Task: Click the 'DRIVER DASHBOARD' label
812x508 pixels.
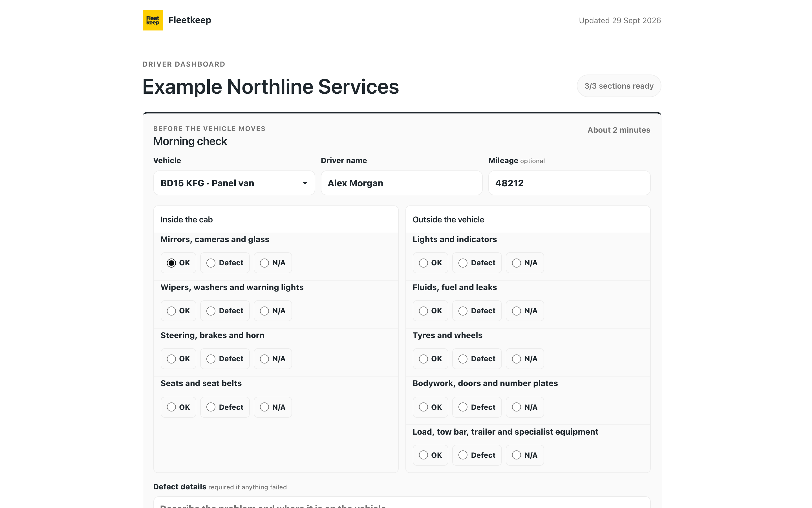Action: [x=184, y=64]
